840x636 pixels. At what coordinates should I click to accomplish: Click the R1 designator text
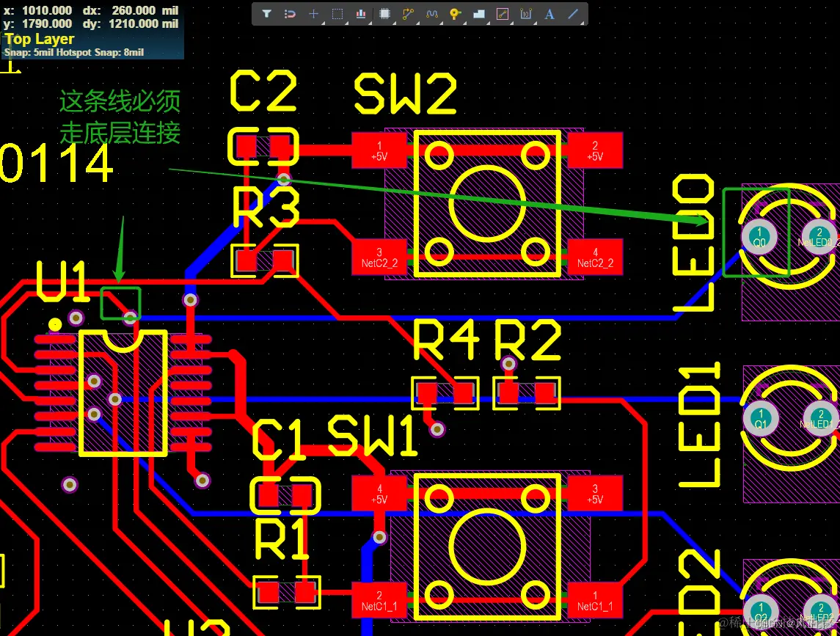tap(281, 540)
